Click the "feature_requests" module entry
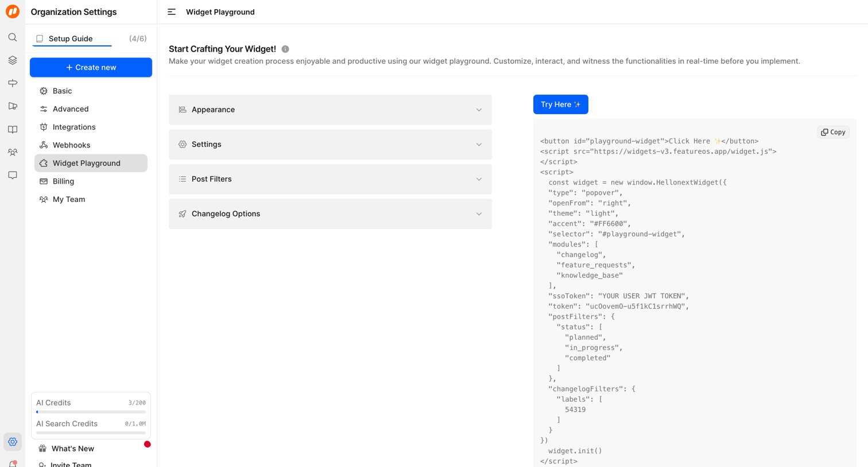 click(596, 265)
